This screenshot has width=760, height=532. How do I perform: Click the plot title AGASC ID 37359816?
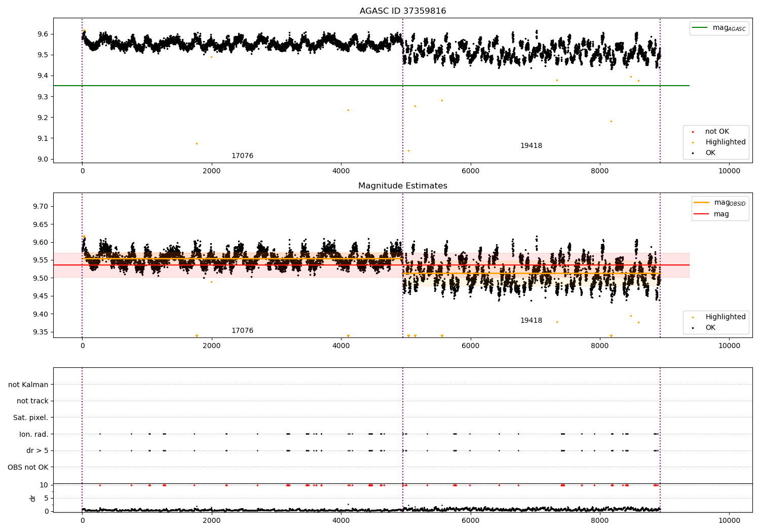(403, 11)
